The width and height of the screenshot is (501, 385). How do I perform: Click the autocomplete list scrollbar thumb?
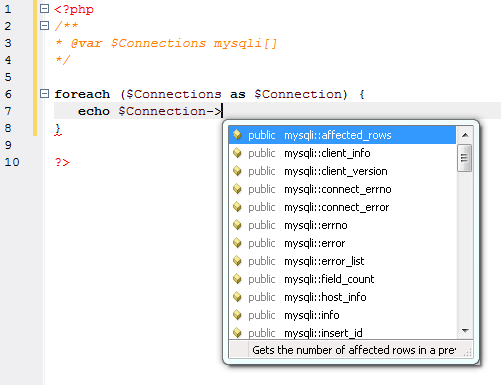[x=465, y=158]
